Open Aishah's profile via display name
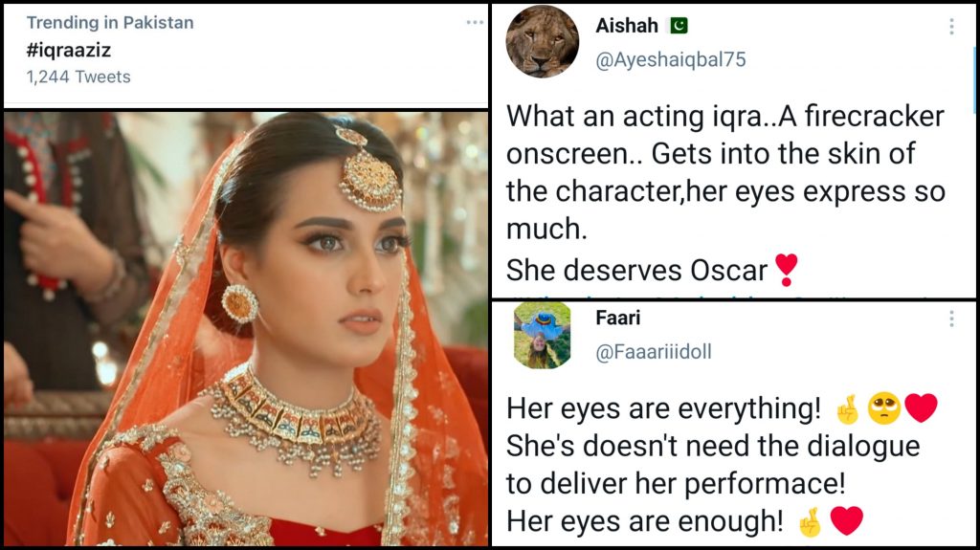980x550 pixels. pos(627,26)
